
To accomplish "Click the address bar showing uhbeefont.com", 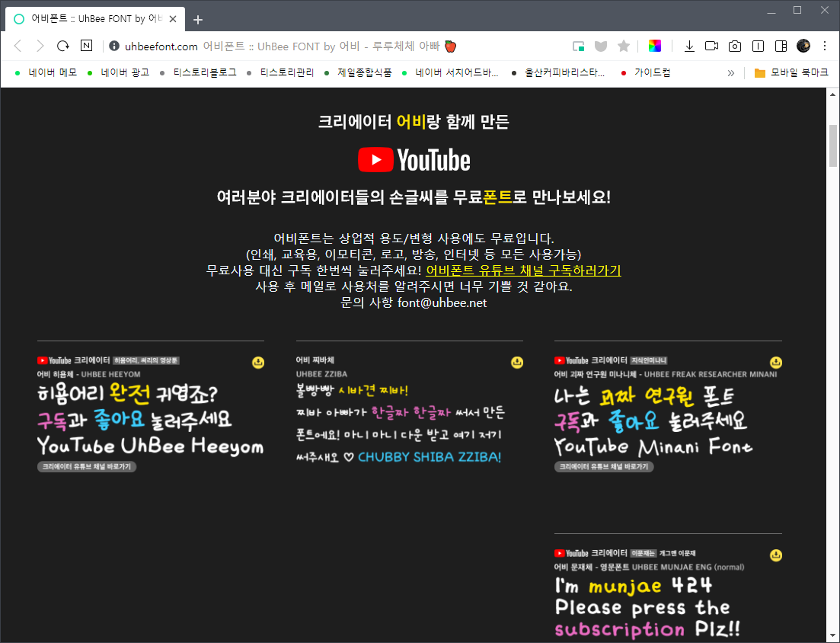I will pyautogui.click(x=332, y=46).
